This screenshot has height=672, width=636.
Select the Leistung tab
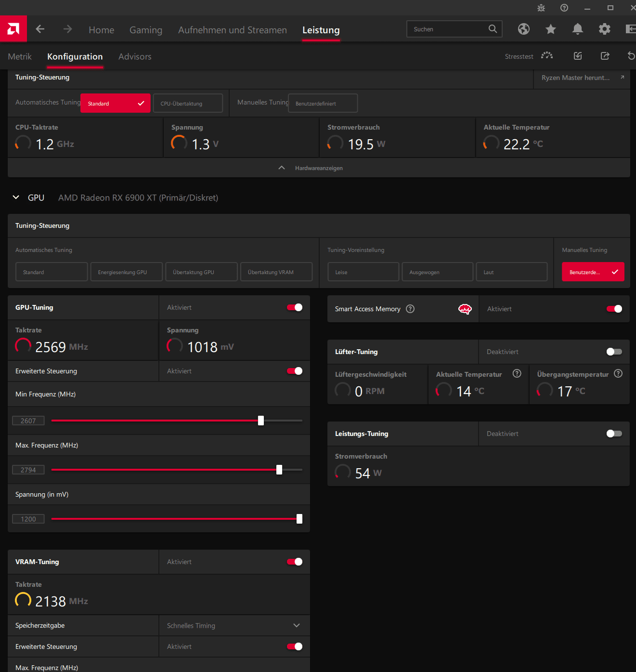[x=321, y=30]
